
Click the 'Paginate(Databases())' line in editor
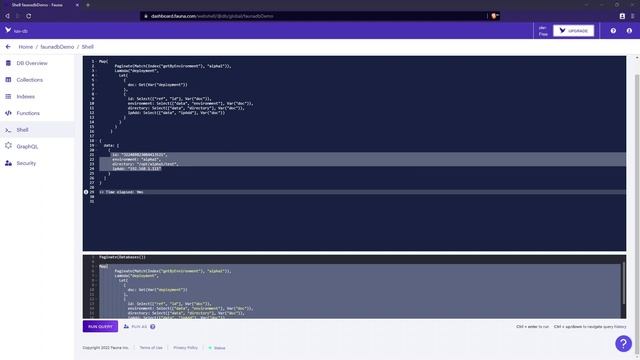coord(122,257)
